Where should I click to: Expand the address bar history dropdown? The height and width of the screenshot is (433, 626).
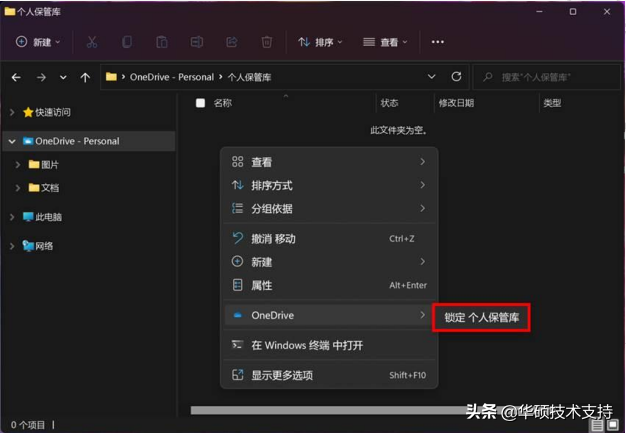click(x=432, y=77)
